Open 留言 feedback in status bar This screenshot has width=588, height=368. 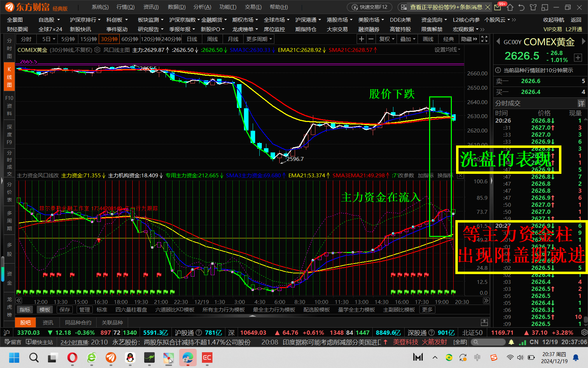tap(13, 342)
